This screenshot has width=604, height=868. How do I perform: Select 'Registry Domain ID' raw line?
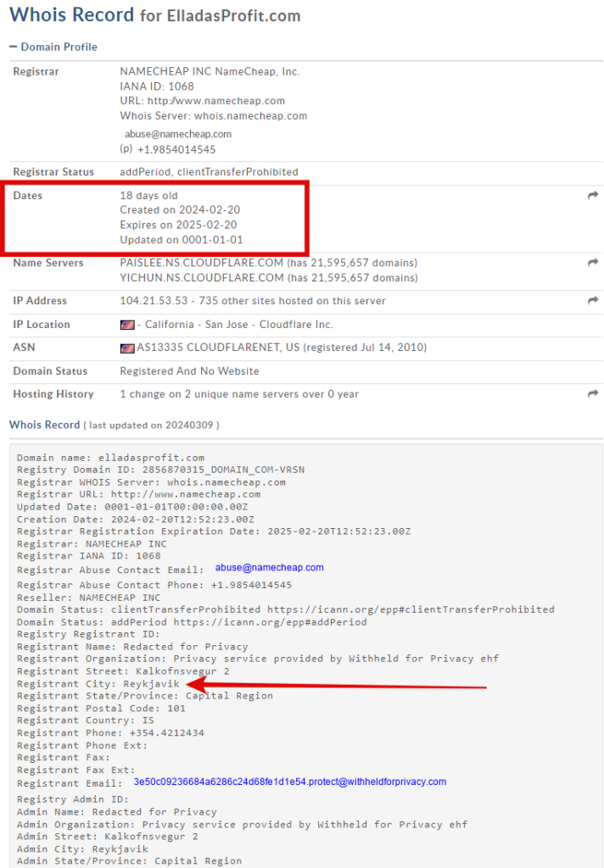[x=160, y=470]
